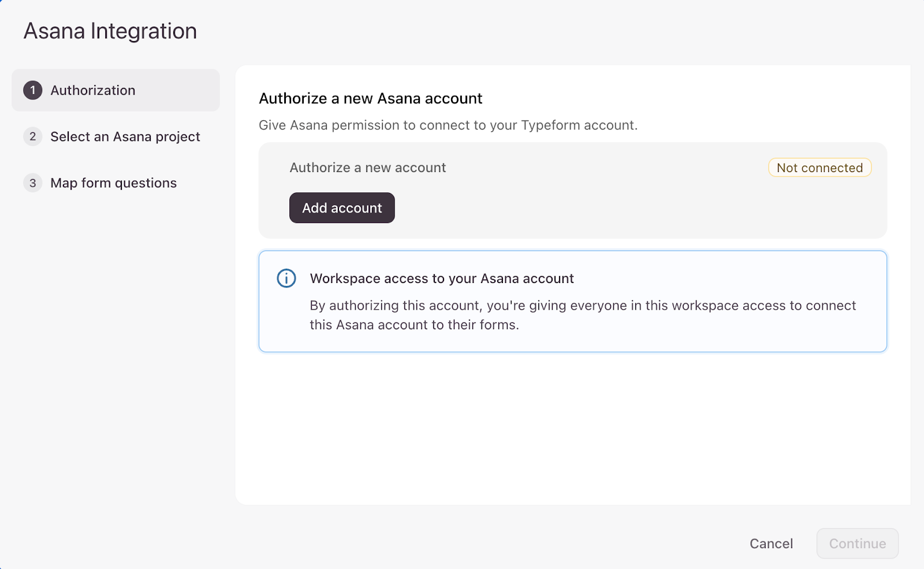The width and height of the screenshot is (924, 569).
Task: Click the Authorize a new account label
Action: pos(368,168)
